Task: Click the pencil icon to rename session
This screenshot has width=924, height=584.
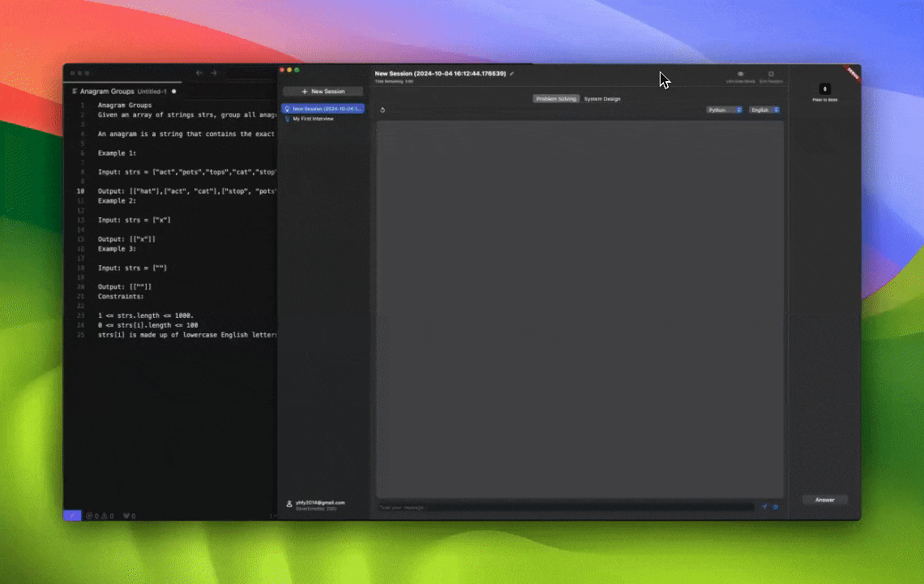Action: (x=511, y=74)
